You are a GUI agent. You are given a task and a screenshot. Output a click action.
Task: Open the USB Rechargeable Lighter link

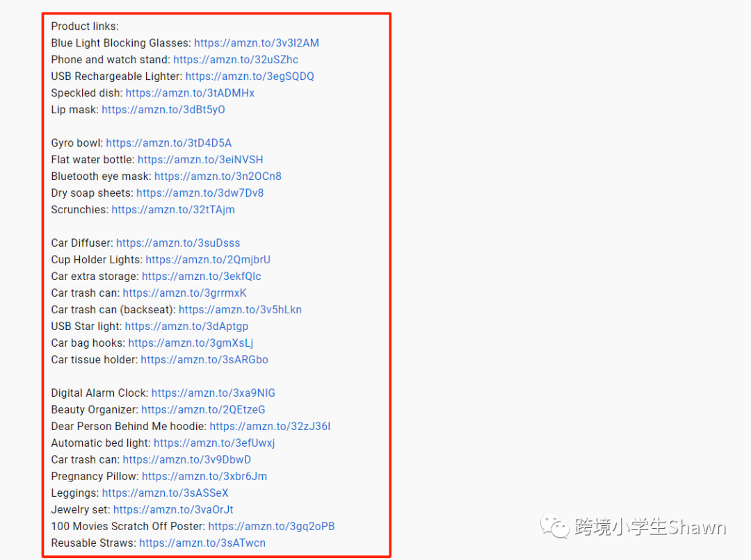point(250,76)
